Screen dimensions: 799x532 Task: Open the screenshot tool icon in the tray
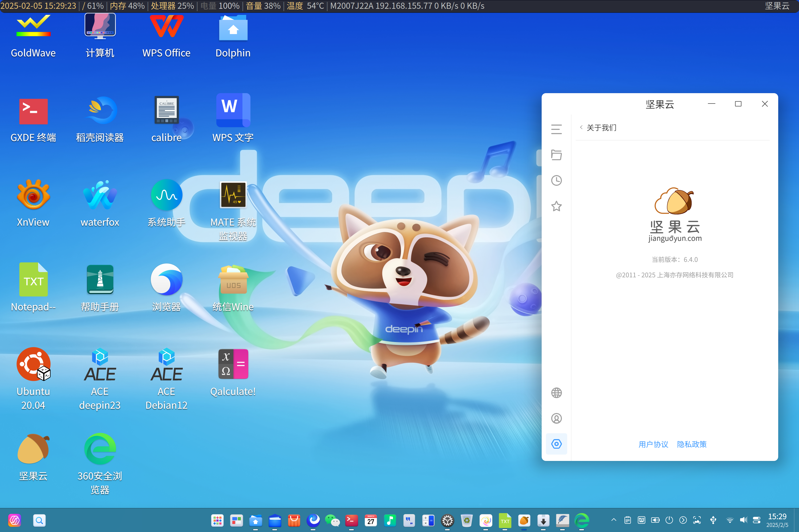pyautogui.click(x=697, y=520)
